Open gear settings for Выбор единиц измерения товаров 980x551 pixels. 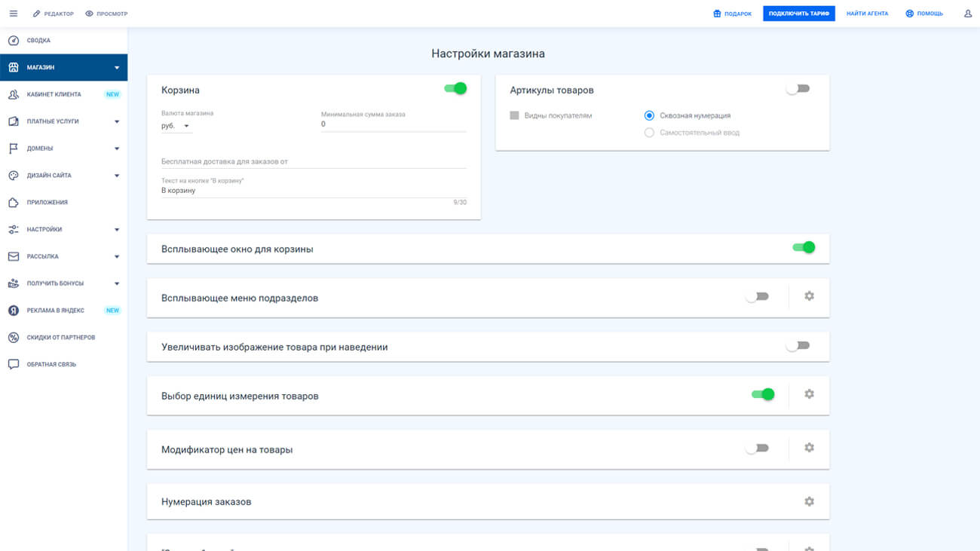click(x=809, y=394)
